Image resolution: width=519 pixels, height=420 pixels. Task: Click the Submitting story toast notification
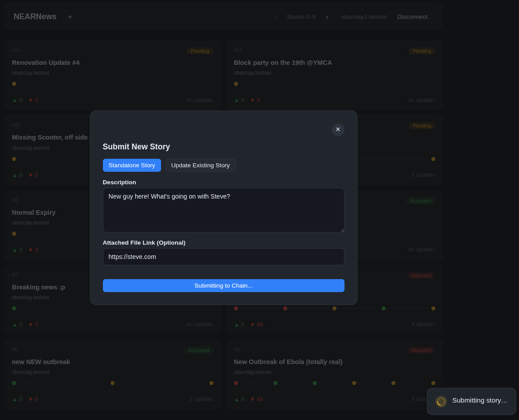click(x=471, y=401)
